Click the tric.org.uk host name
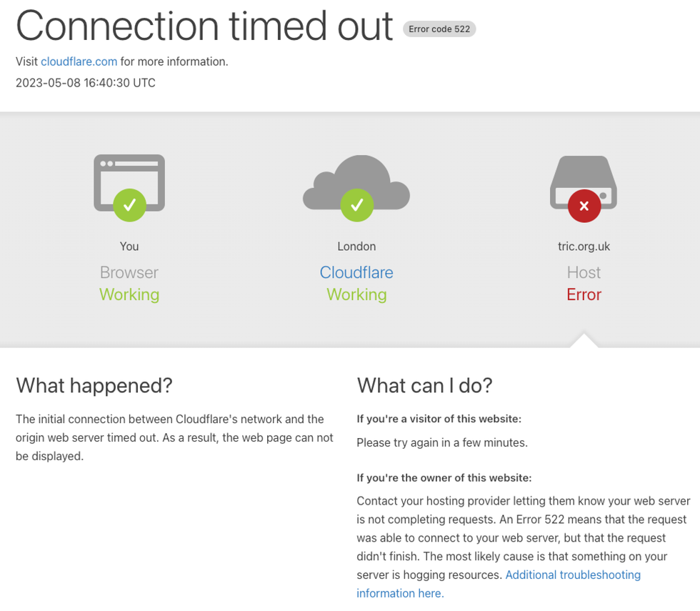This screenshot has height=611, width=700. [x=584, y=247]
